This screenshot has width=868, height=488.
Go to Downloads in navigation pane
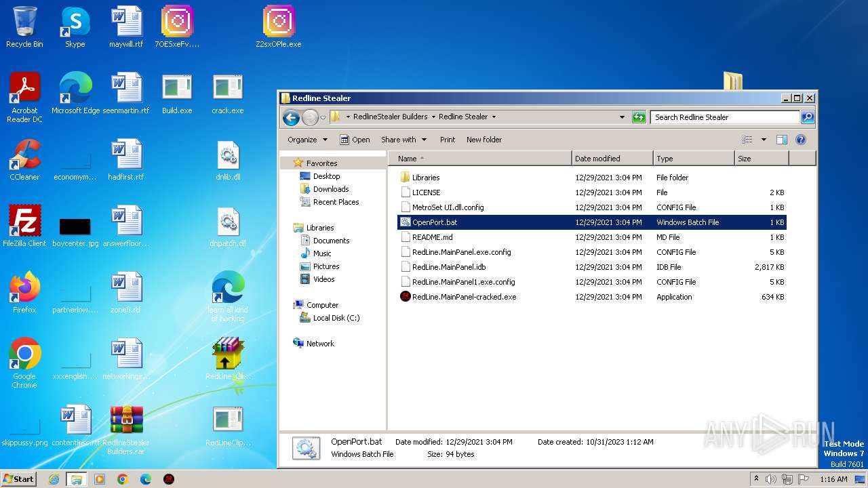(x=331, y=189)
